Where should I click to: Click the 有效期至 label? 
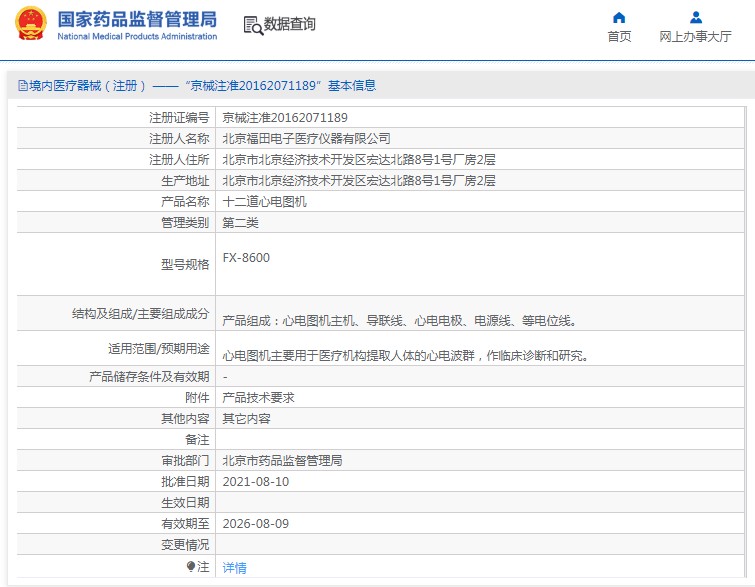pyautogui.click(x=185, y=523)
